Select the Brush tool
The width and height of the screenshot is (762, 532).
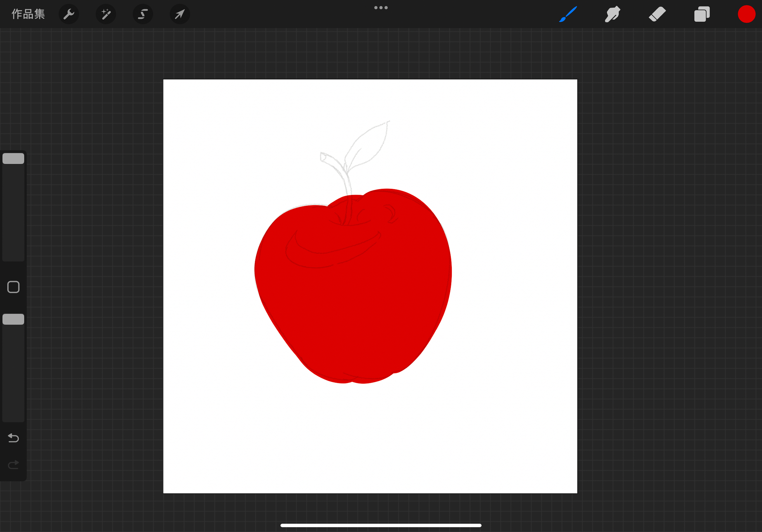tap(568, 14)
